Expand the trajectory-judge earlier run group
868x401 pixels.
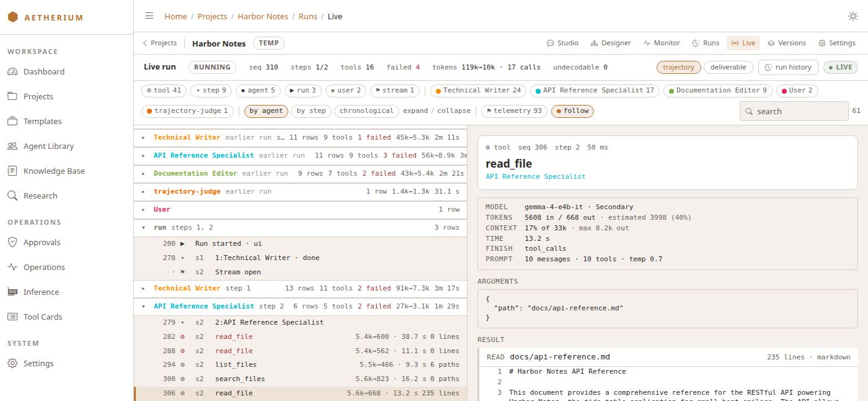[300, 192]
